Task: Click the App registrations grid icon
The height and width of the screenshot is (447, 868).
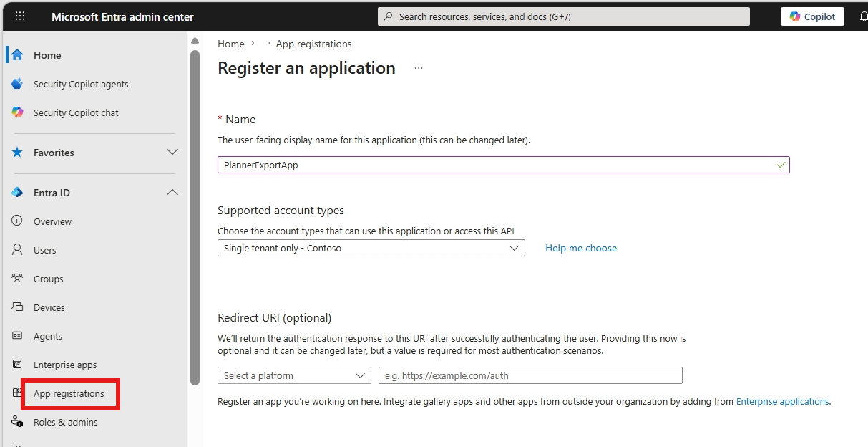Action: click(x=17, y=393)
